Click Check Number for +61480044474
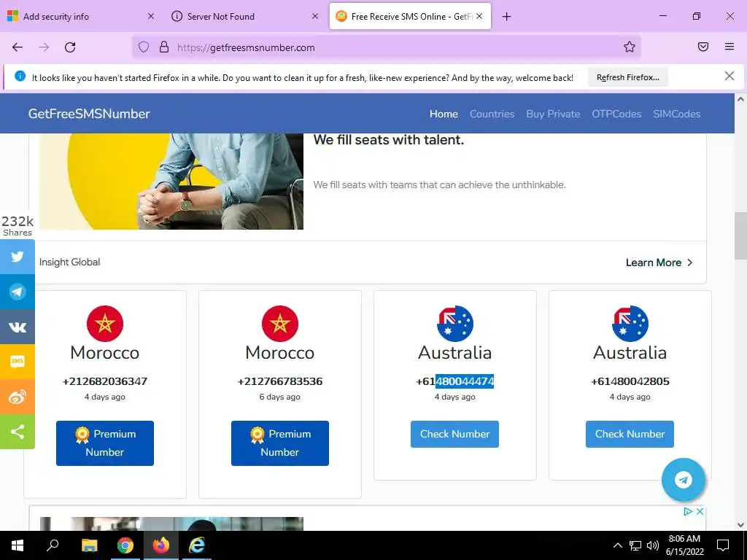747x560 pixels. (x=454, y=434)
